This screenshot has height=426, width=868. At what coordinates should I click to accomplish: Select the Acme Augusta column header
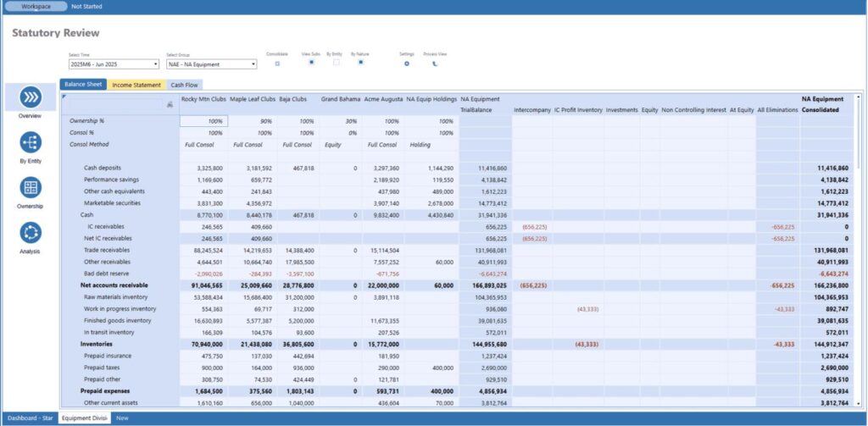click(x=383, y=99)
